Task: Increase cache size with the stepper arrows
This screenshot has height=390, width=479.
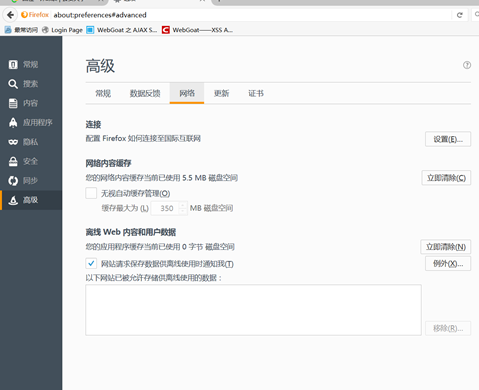Action: tap(183, 205)
